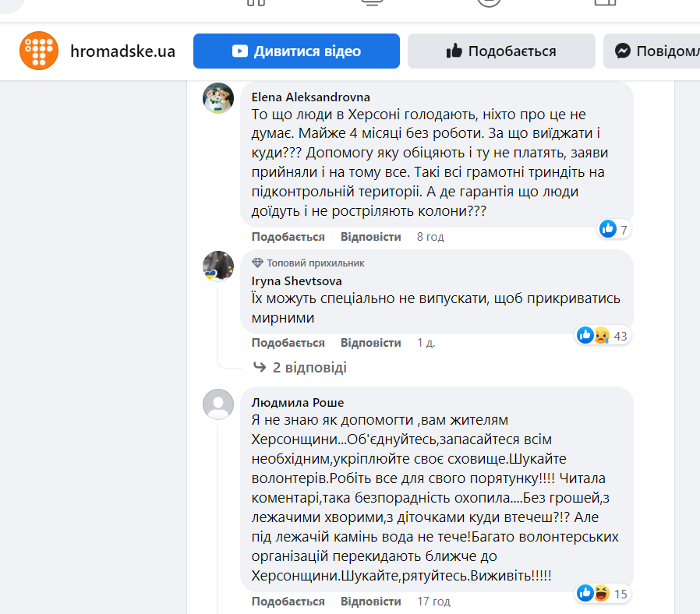Image resolution: width=700 pixels, height=614 pixels.
Task: Click the hromadske.ua page logo
Action: (39, 51)
